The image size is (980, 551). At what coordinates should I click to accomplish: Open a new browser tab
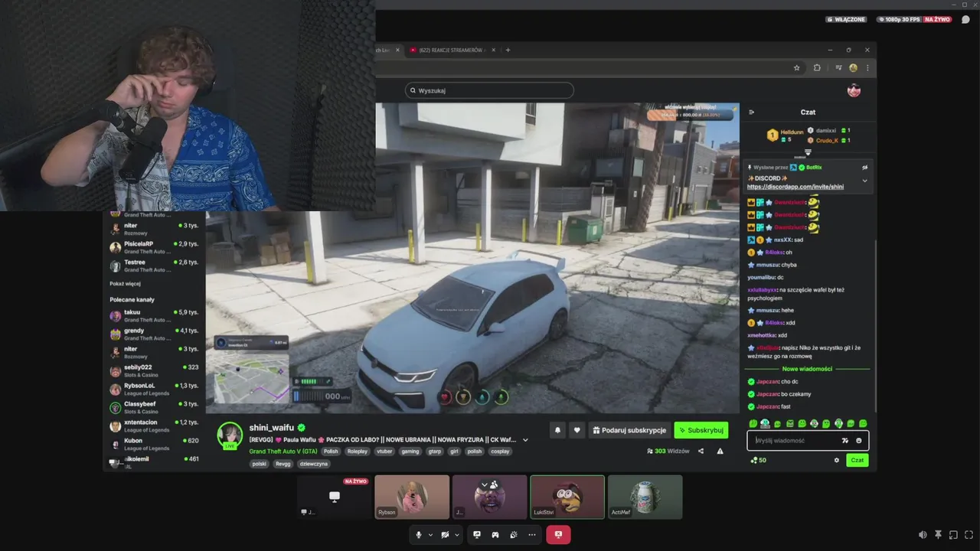508,51
